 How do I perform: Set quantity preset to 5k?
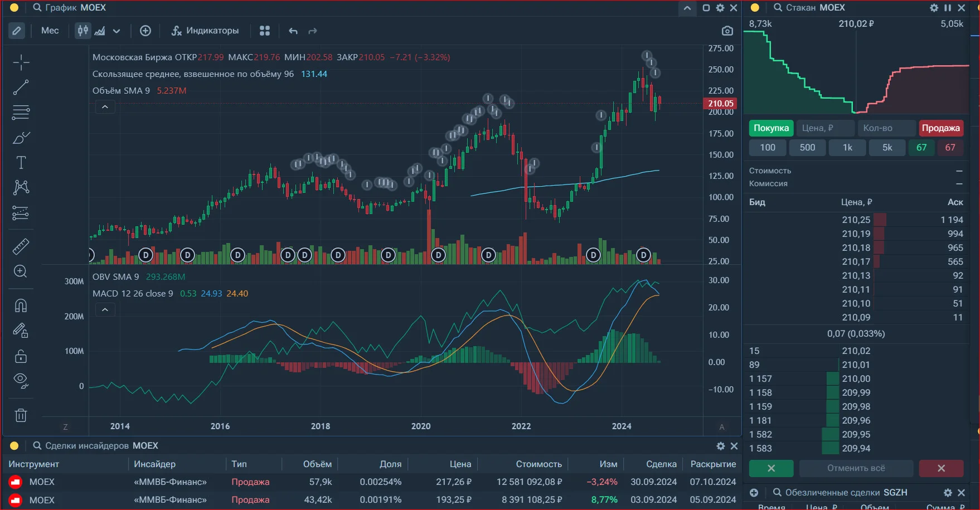[x=887, y=148]
